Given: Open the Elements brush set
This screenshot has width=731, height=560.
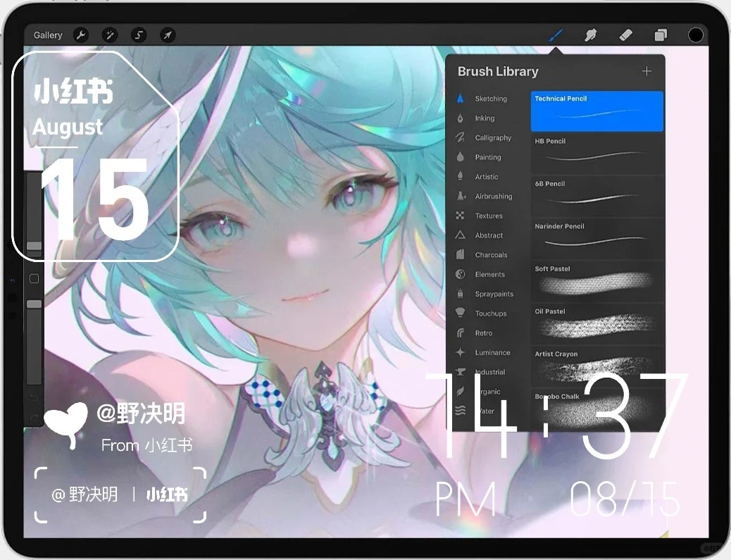Looking at the screenshot, I should (489, 275).
